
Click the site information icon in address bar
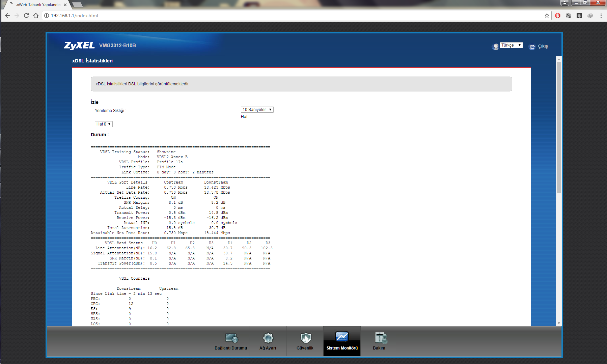(x=47, y=16)
